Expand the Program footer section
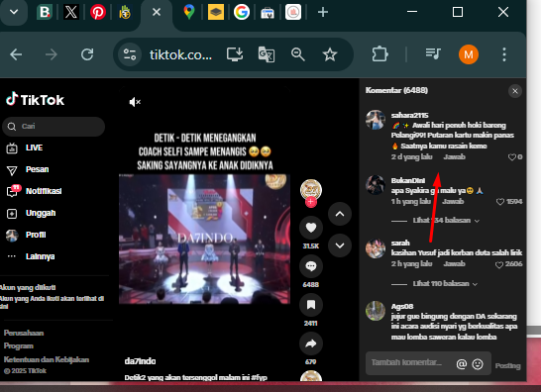 click(x=18, y=346)
